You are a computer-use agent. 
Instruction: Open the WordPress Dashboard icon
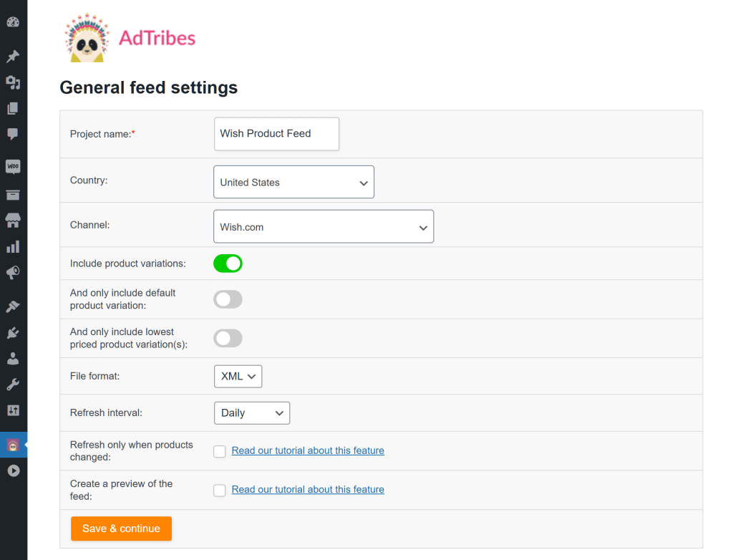pos(14,21)
